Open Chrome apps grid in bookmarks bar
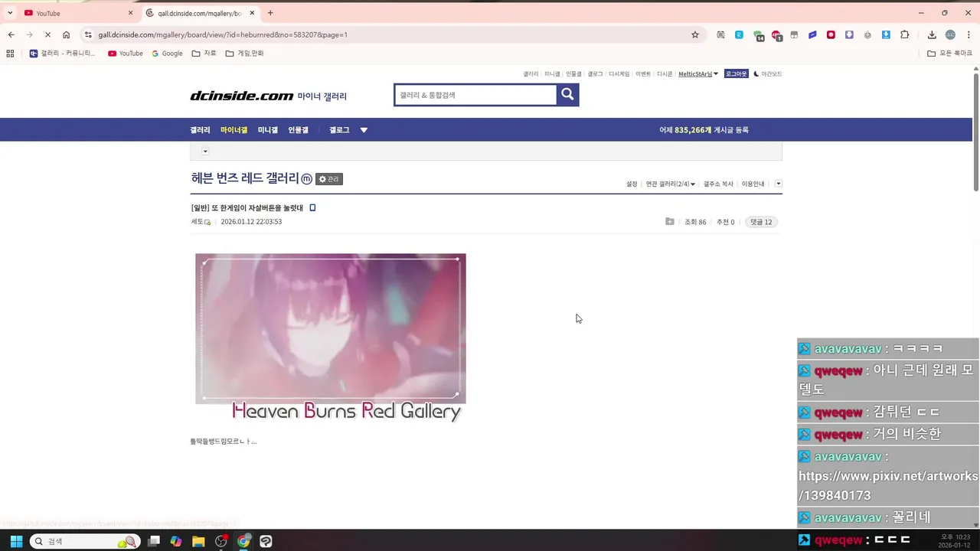The image size is (980, 551). point(10,54)
